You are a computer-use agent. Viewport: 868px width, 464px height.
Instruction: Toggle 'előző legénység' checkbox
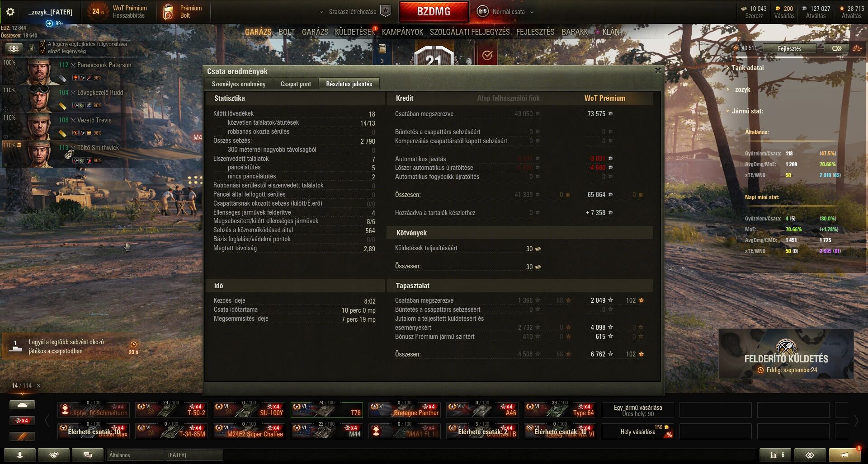point(42,51)
